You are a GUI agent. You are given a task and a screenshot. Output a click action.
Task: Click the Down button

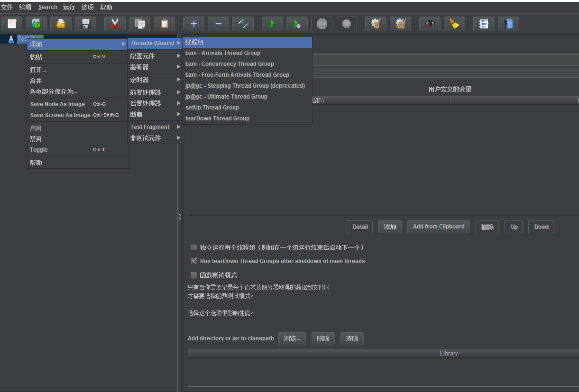(x=542, y=227)
